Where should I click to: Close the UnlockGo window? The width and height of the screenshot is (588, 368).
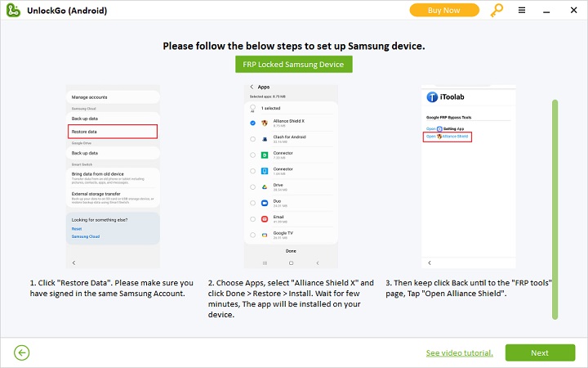point(573,10)
